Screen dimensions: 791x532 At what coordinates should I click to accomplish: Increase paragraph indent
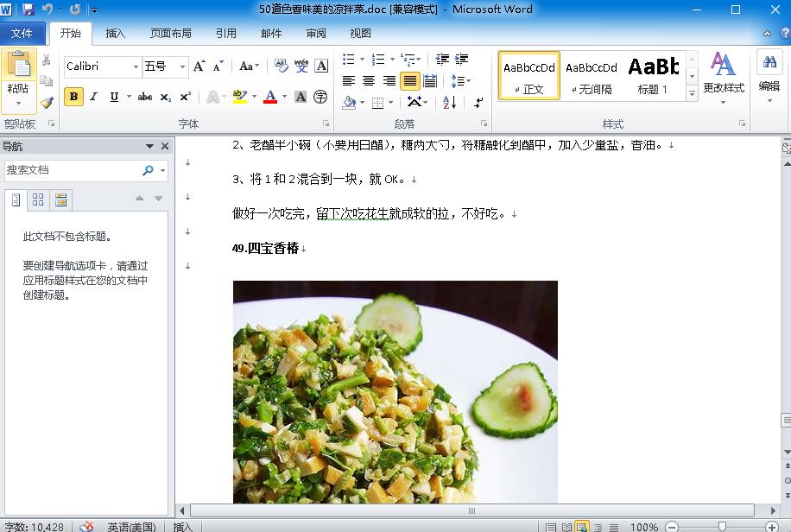tap(462, 59)
